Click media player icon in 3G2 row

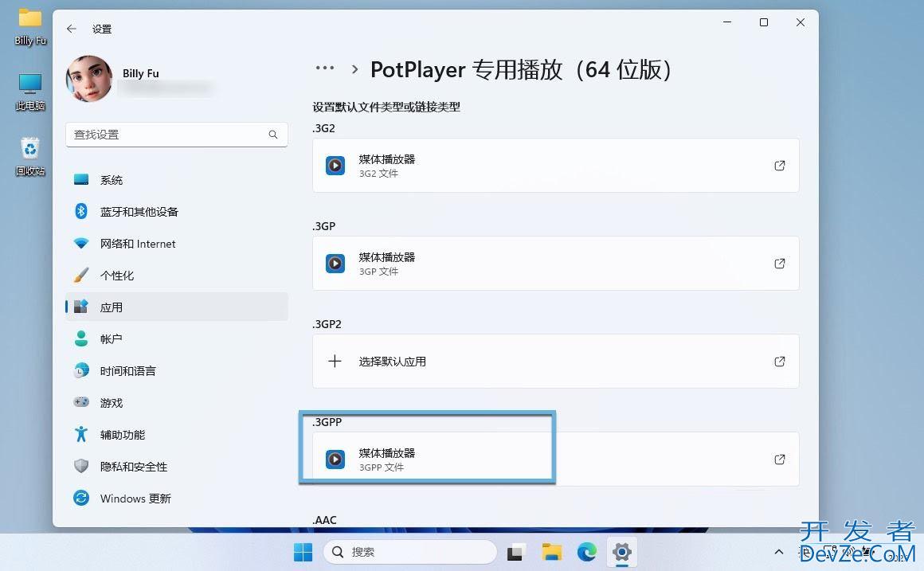point(335,166)
